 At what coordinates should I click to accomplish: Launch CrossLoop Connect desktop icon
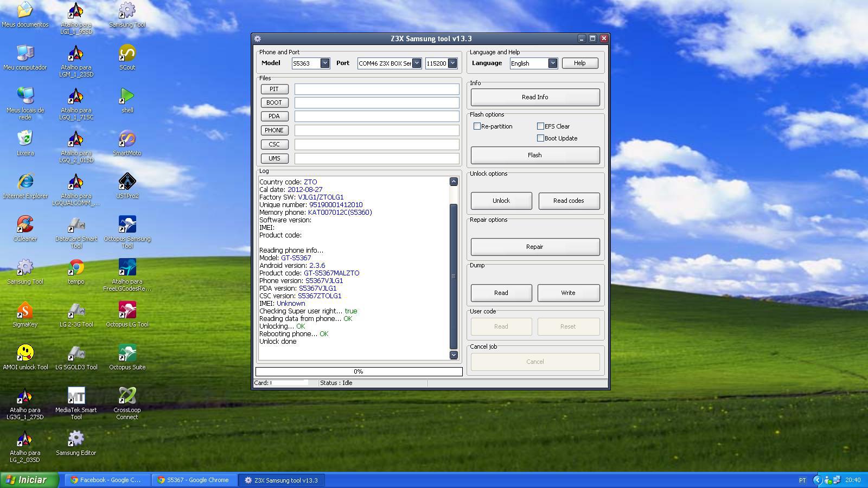tap(127, 403)
